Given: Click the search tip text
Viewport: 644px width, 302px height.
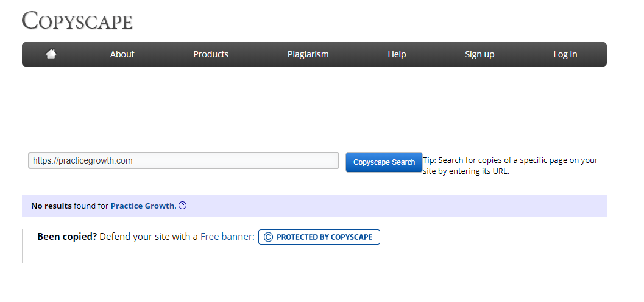Looking at the screenshot, I should pyautogui.click(x=510, y=166).
